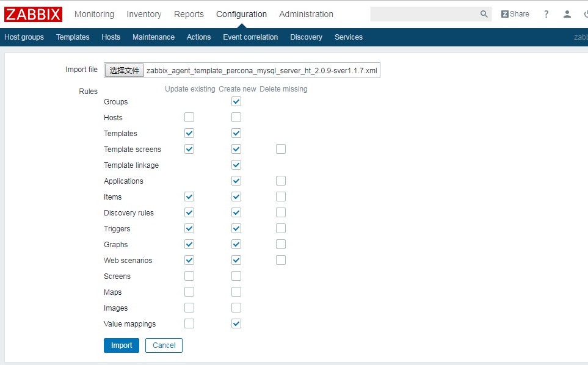Viewport: 588px width, 365px height.
Task: Open the user profile icon
Action: point(567,14)
